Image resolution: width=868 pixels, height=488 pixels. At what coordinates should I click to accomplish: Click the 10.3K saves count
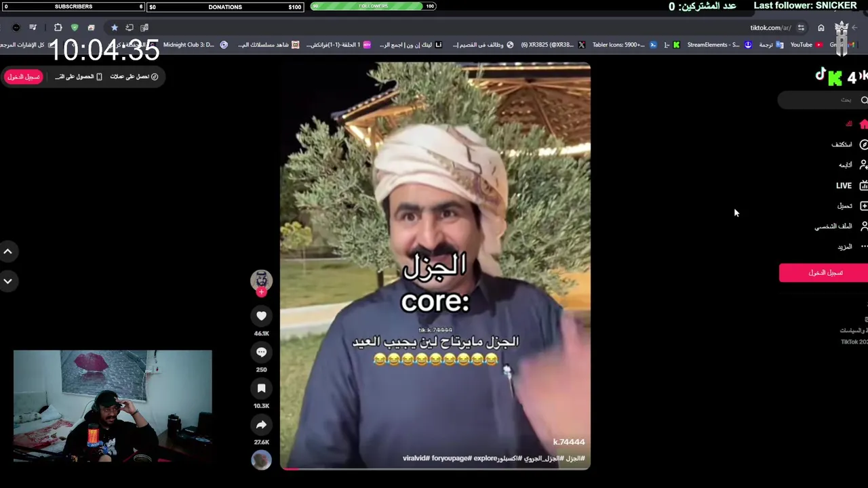click(261, 406)
